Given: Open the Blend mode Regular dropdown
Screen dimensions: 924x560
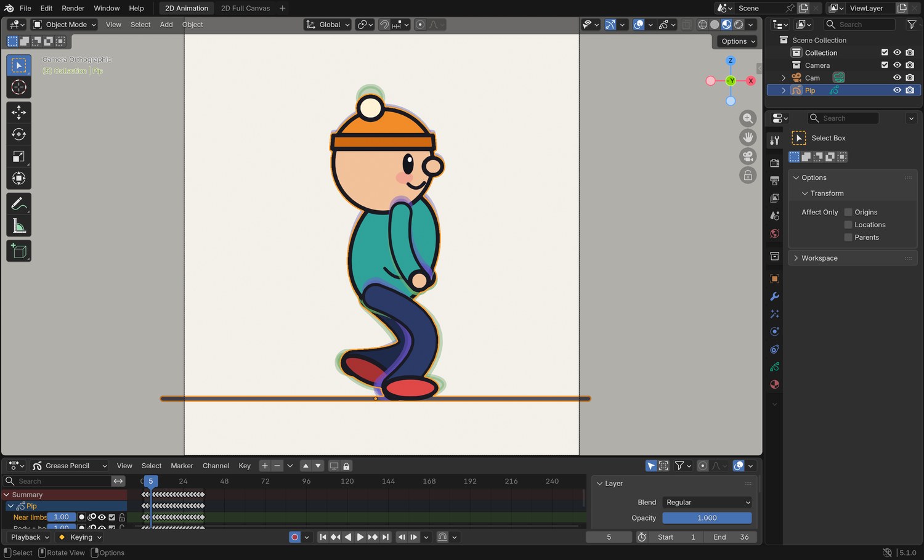Looking at the screenshot, I should tap(707, 502).
